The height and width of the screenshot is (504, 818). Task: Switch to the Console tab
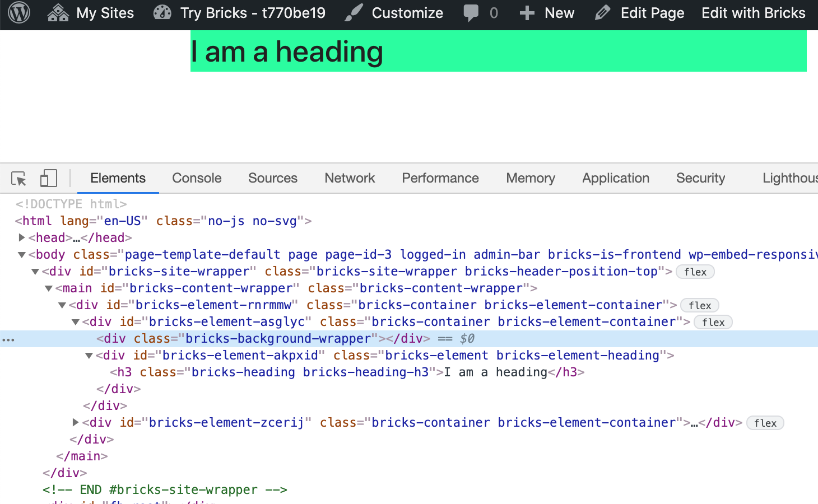pyautogui.click(x=197, y=178)
